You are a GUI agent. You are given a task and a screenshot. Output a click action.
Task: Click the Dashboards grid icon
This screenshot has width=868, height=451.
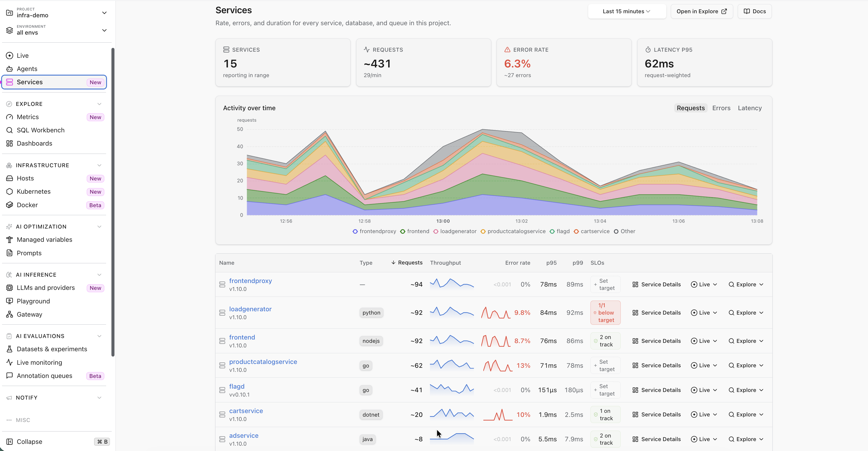click(9, 143)
